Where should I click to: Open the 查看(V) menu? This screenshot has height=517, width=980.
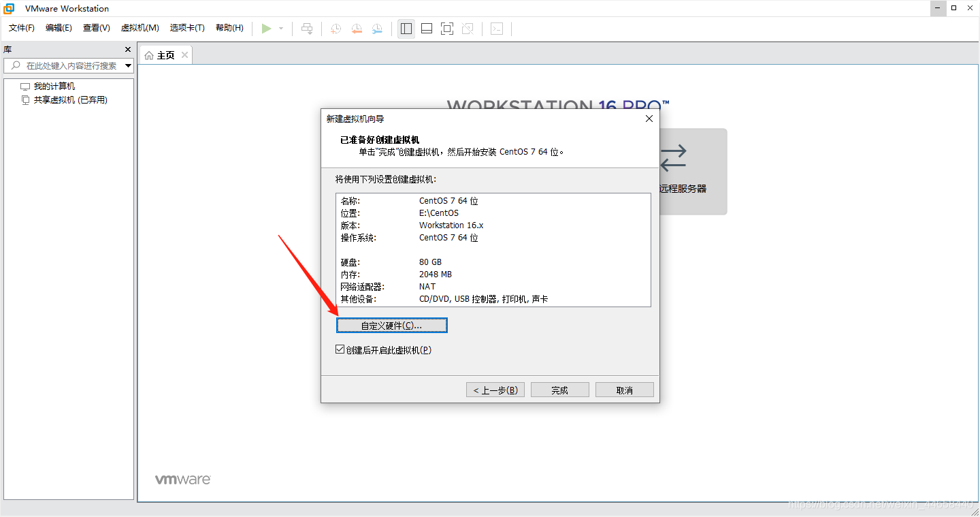point(97,28)
